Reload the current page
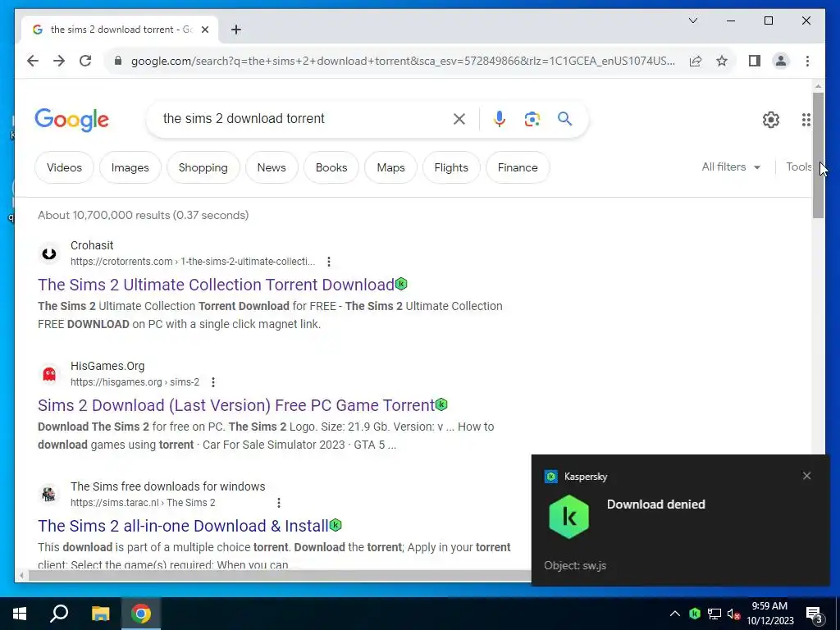Image resolution: width=840 pixels, height=630 pixels. tap(85, 61)
